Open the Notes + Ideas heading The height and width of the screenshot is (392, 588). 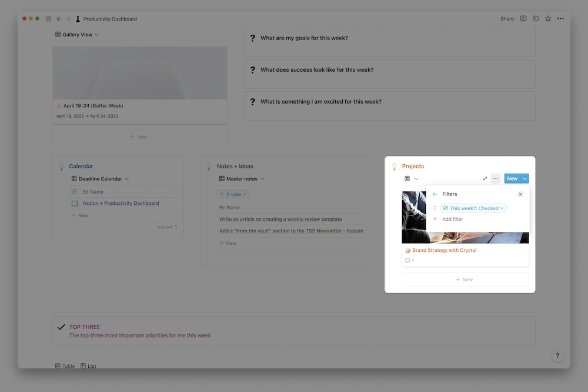235,167
